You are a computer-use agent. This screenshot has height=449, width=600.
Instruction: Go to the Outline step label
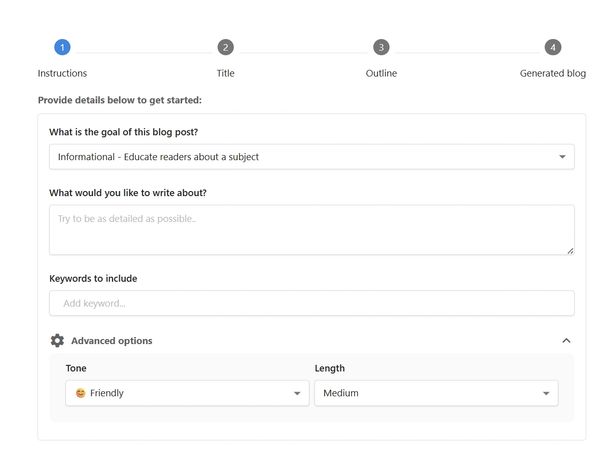(x=381, y=73)
